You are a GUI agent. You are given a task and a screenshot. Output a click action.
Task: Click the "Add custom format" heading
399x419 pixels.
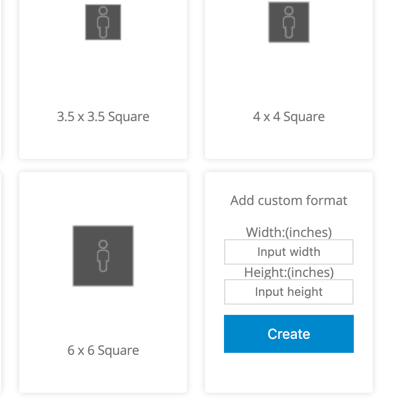(x=289, y=201)
